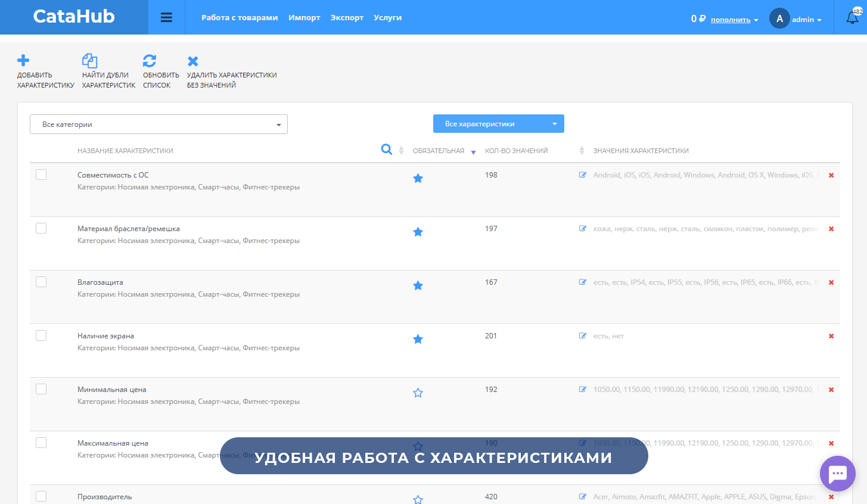867x504 pixels.
Task: Mark Производитель as mandatory
Action: tap(418, 499)
